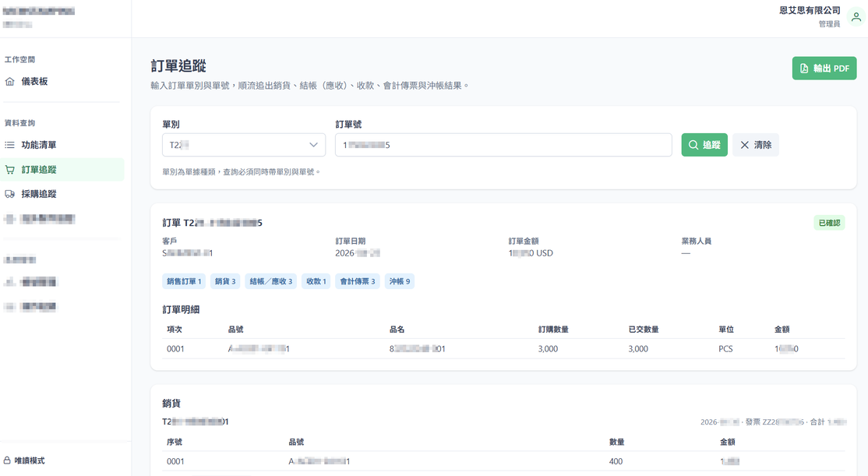Click the 銷貨 3 tag
The image size is (868, 476).
click(x=224, y=281)
